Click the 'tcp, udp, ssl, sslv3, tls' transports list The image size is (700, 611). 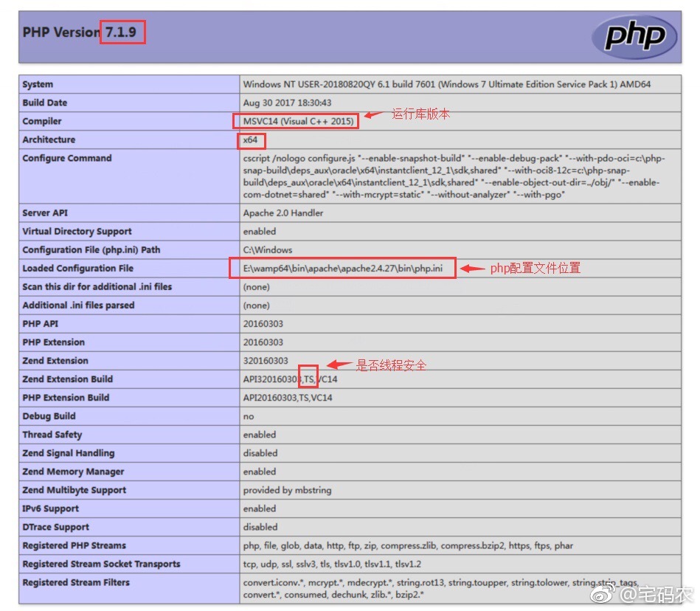pyautogui.click(x=332, y=564)
